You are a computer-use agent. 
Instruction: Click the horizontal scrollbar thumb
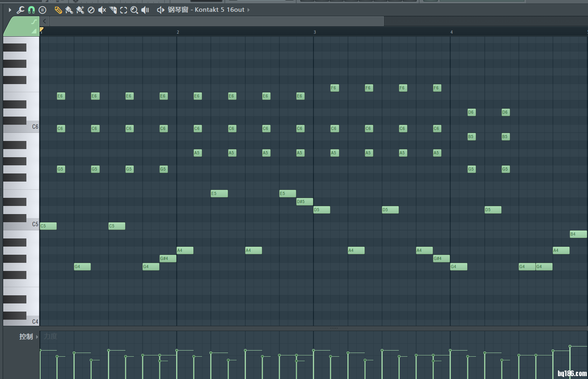click(217, 21)
